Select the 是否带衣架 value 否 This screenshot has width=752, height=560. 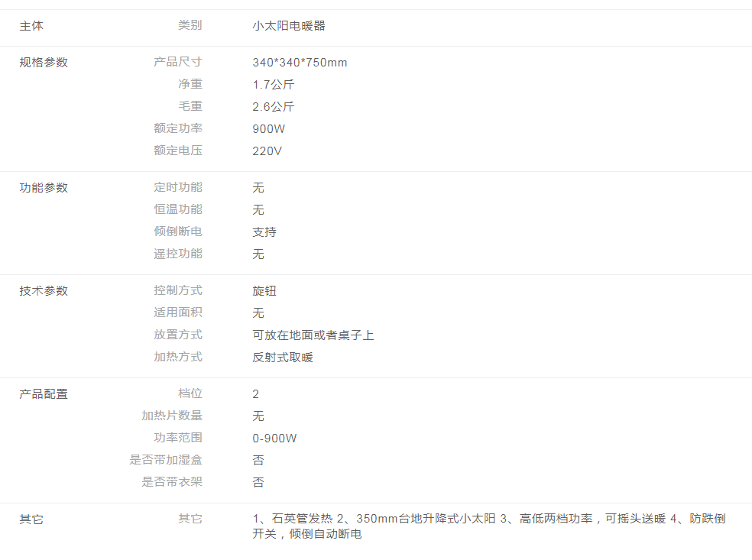[x=258, y=482]
